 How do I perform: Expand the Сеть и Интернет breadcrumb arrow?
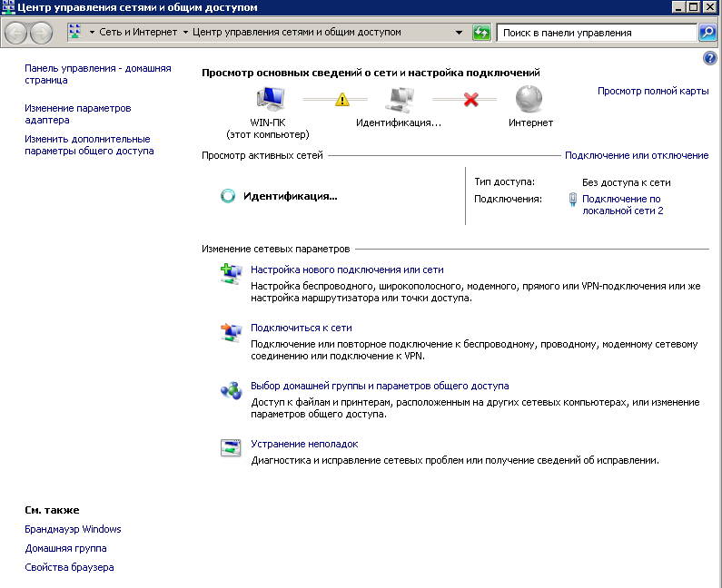(186, 33)
